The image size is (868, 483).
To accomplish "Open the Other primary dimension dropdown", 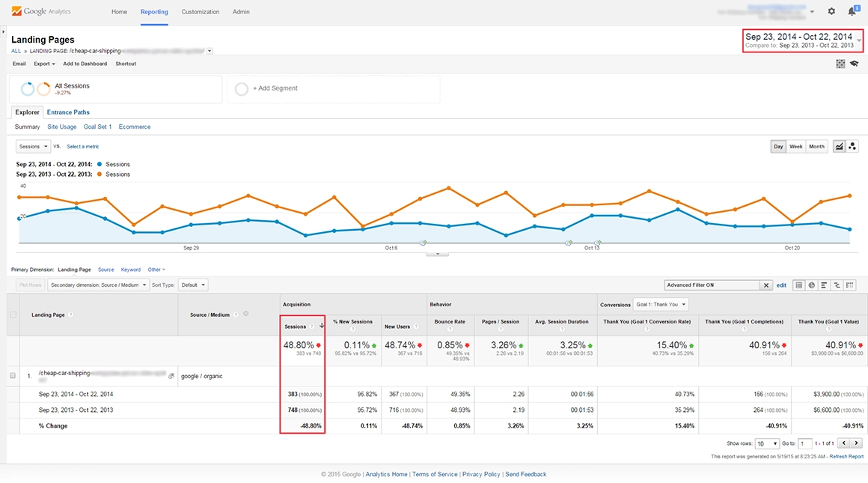I will 156,270.
